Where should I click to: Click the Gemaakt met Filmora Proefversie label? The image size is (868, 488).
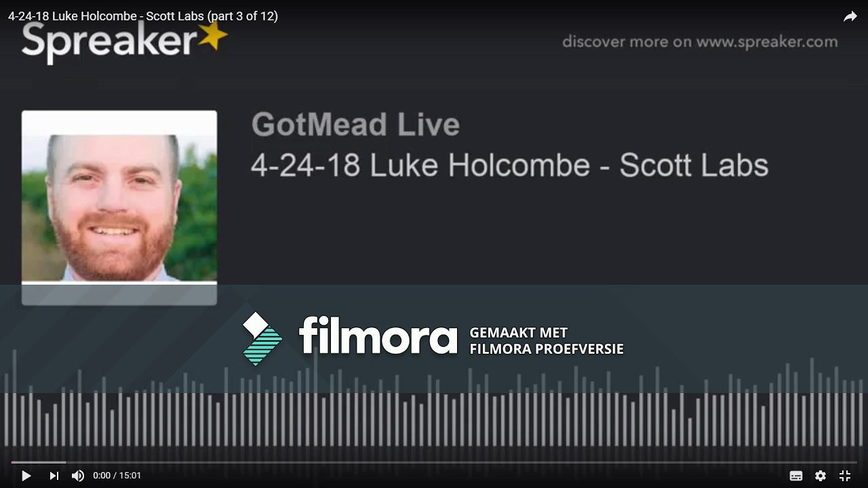546,341
